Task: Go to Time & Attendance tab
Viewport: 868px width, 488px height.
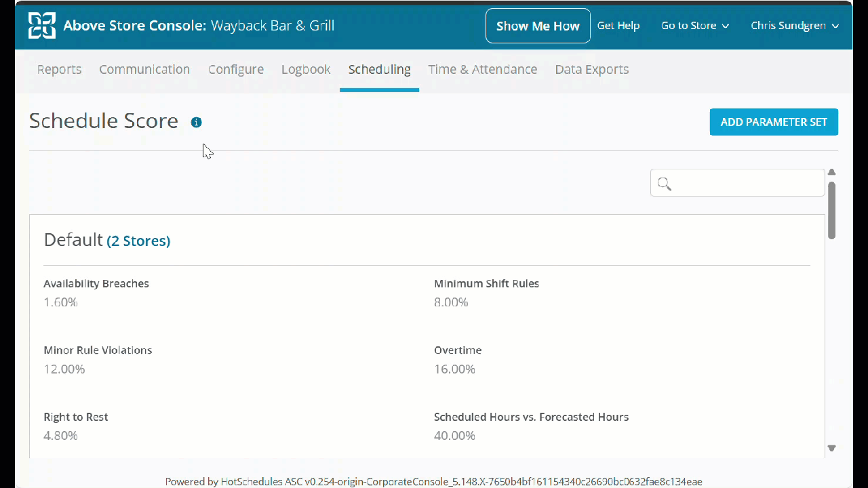Action: coord(482,69)
